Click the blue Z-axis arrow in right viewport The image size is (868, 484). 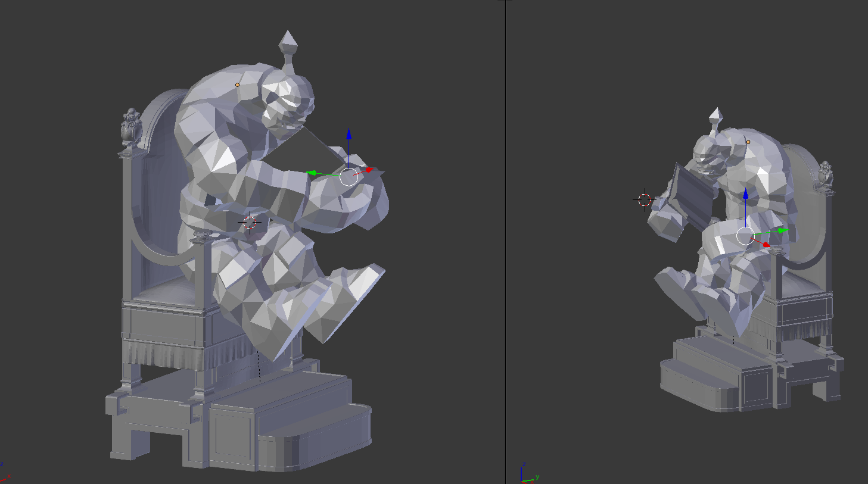(x=745, y=193)
